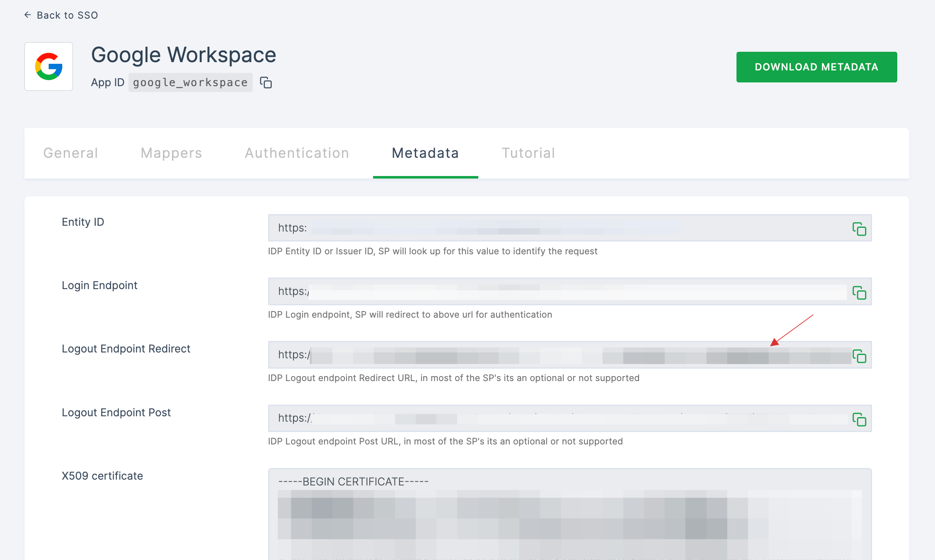This screenshot has width=935, height=560.
Task: Click the X509 certificate text area
Action: 570,514
